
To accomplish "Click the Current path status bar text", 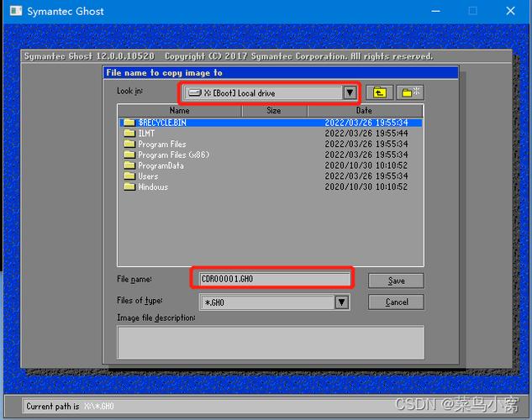I will [x=70, y=406].
